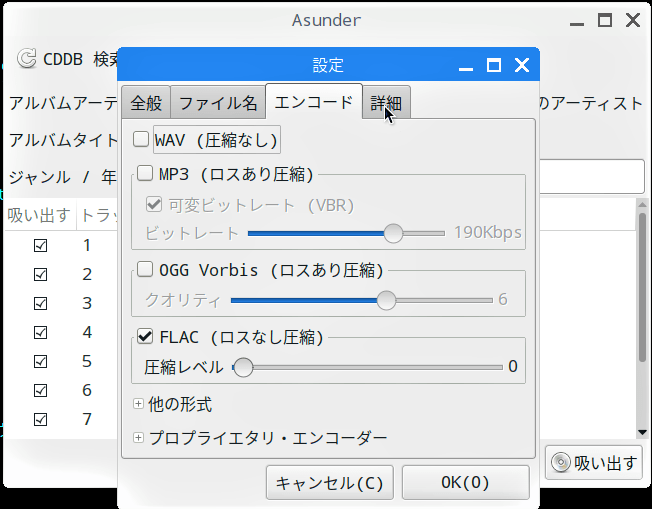Image resolution: width=652 pixels, height=509 pixels.
Task: Uncheck track 1 rip checkbox
Action: [x=40, y=245]
